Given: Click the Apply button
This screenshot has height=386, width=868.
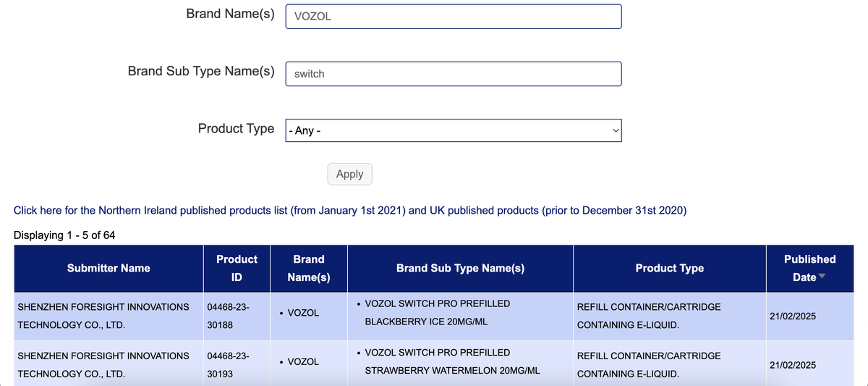Looking at the screenshot, I should click(350, 174).
